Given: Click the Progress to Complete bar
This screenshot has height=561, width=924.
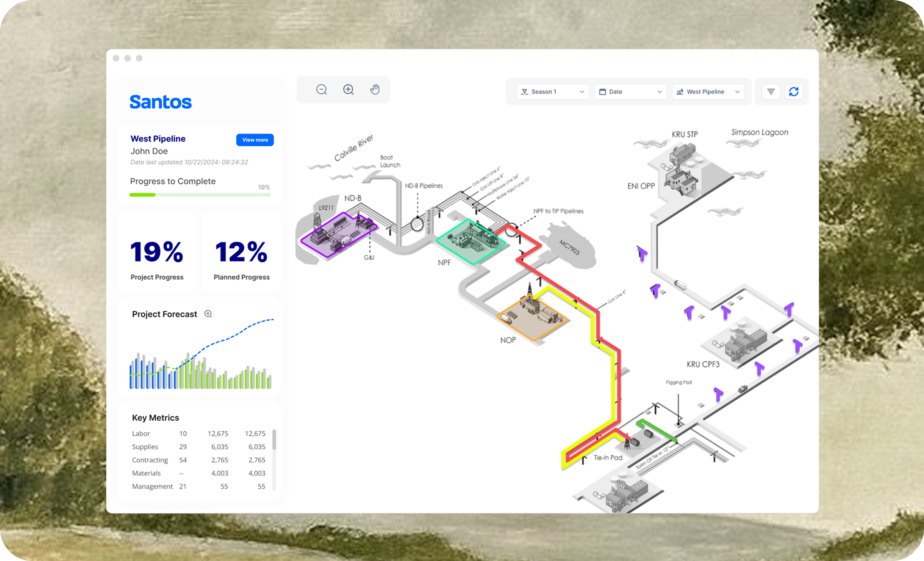Looking at the screenshot, I should click(x=200, y=194).
